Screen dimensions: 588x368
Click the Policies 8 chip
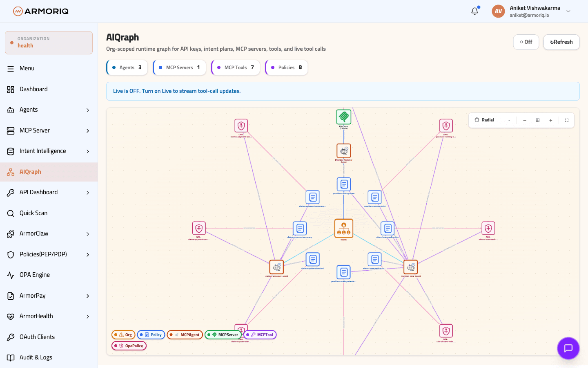click(287, 67)
